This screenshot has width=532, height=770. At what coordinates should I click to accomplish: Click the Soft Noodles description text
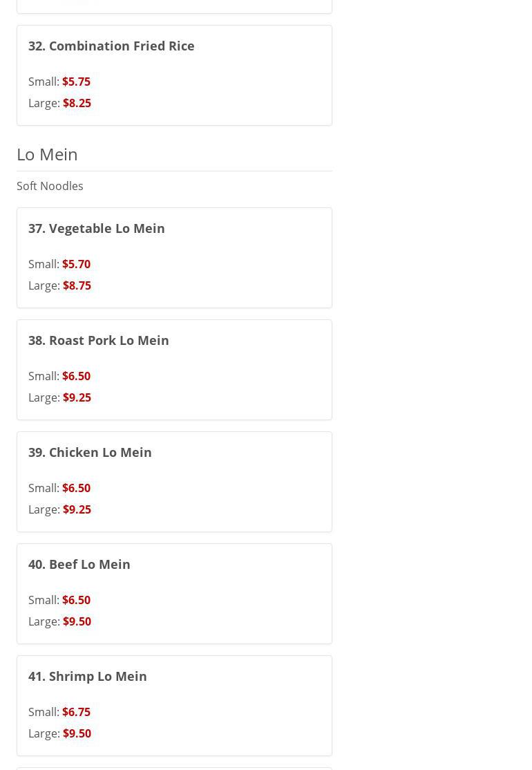coord(50,186)
